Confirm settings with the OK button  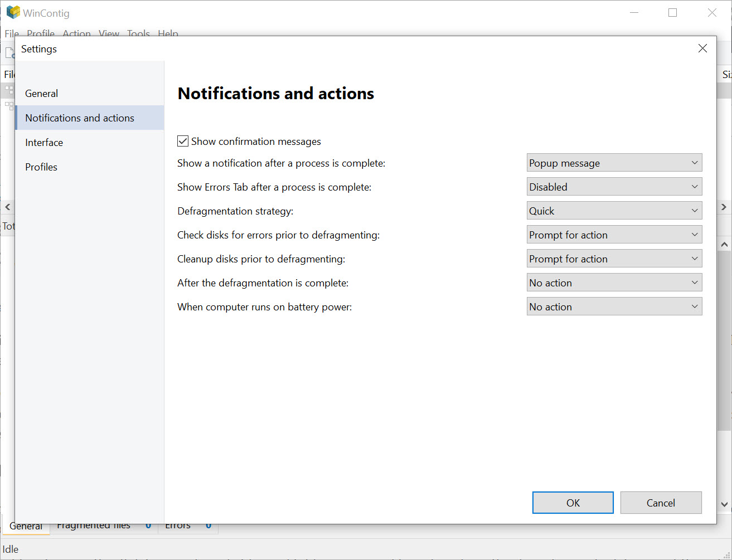point(573,502)
